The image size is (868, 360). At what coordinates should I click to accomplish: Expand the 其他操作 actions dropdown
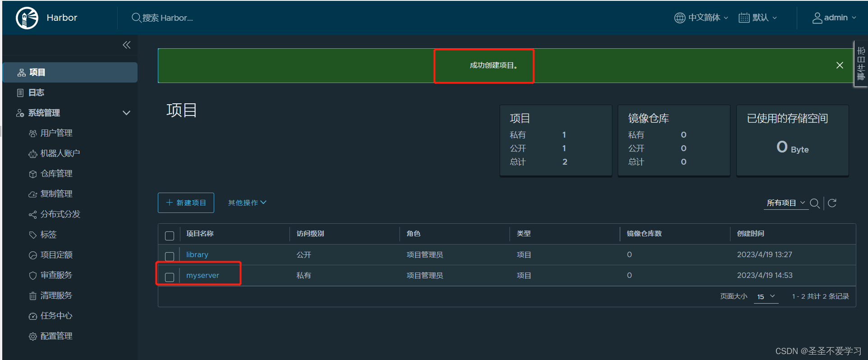tap(247, 203)
